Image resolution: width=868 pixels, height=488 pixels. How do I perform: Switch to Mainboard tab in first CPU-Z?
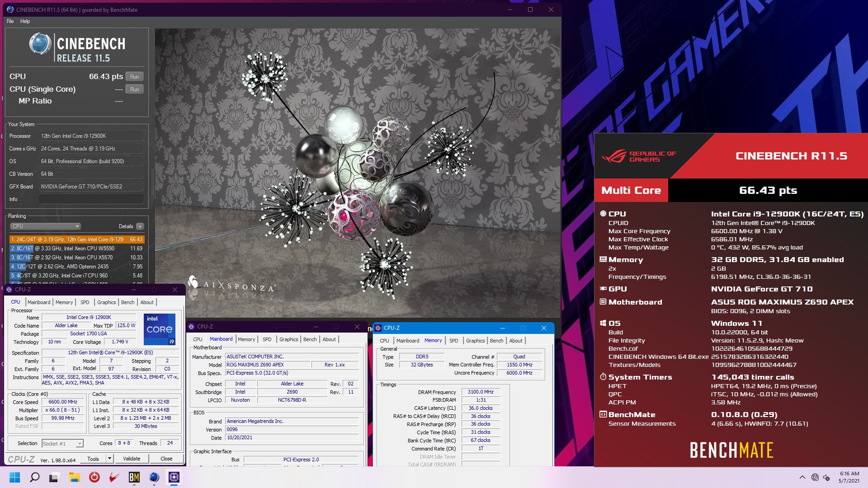click(39, 302)
